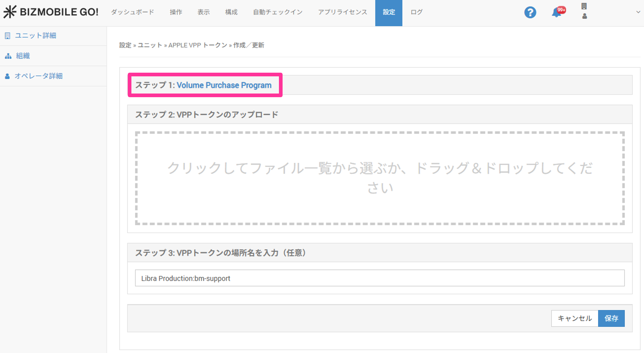Click the building and user account icon
This screenshot has height=353, width=644.
pos(584,11)
